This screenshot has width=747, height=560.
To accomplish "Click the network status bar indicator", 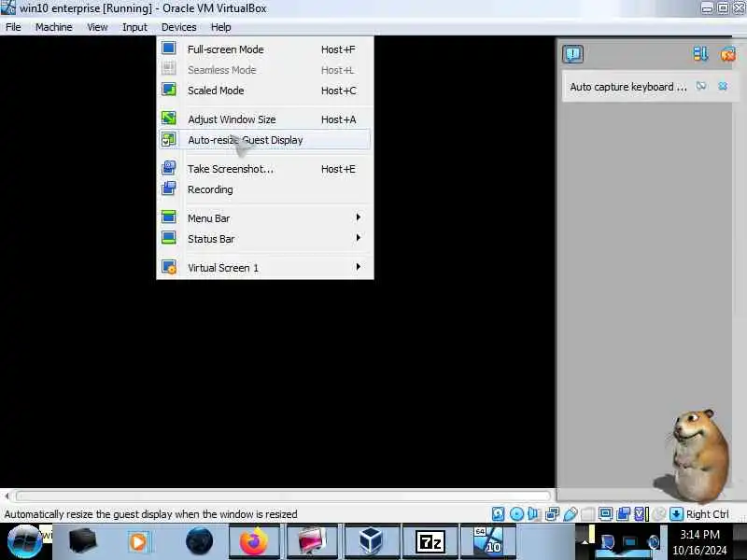I will 552,514.
